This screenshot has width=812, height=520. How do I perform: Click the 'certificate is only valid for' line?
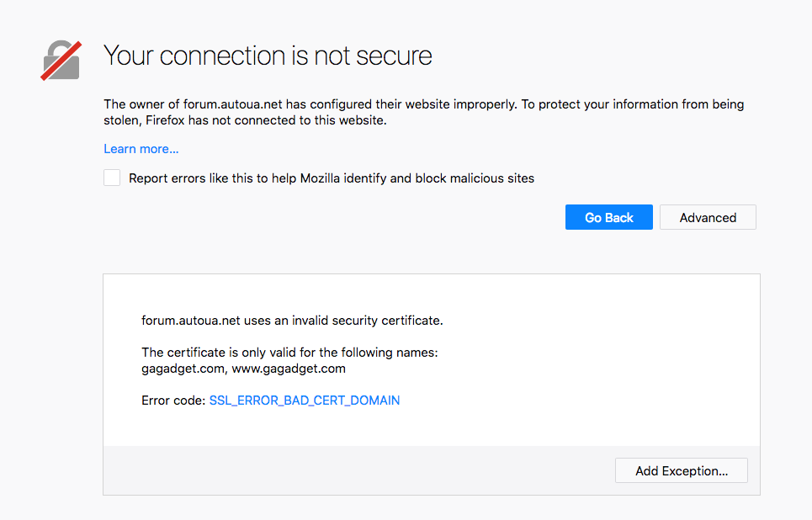coord(289,353)
